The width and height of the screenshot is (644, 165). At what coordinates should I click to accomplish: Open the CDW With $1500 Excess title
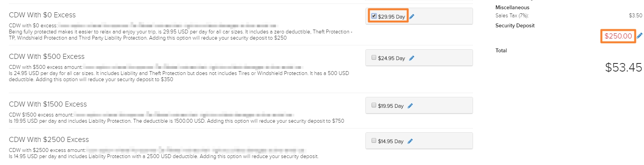(48, 104)
